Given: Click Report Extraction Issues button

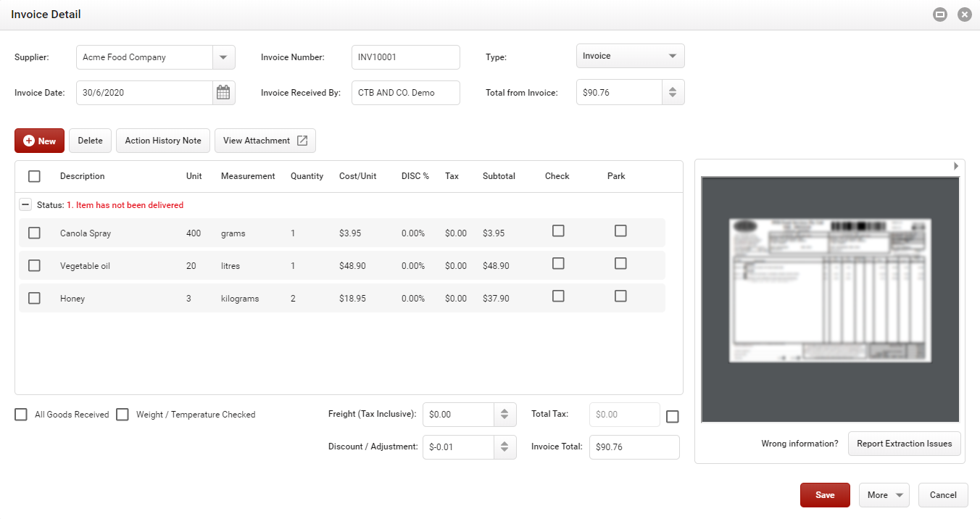Looking at the screenshot, I should [x=904, y=444].
